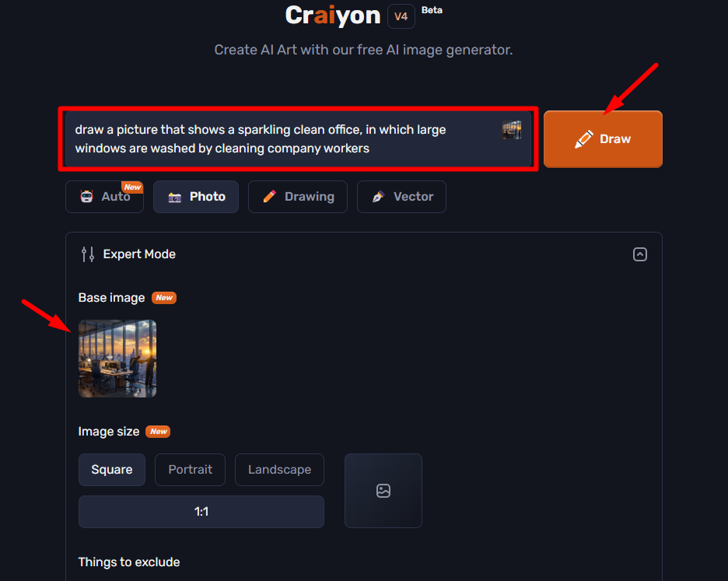Click the small image thumbnail inside the prompt field
The width and height of the screenshot is (728, 581).
coord(512,130)
